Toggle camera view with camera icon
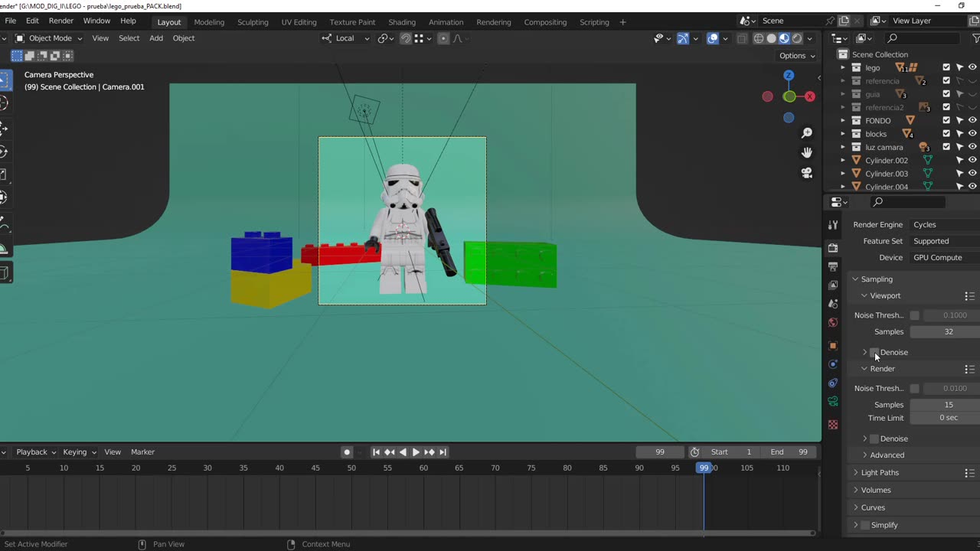 click(807, 173)
